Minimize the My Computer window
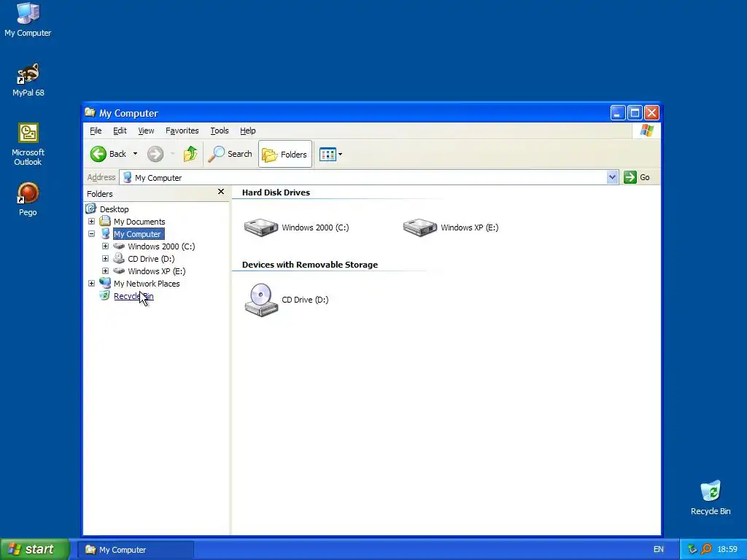This screenshot has width=747, height=560. (617, 113)
